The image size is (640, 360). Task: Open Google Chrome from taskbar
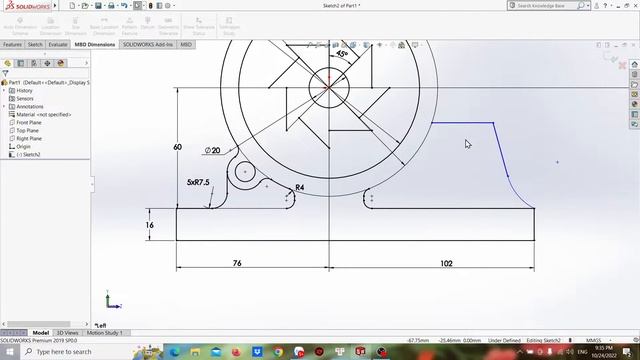coord(278,351)
